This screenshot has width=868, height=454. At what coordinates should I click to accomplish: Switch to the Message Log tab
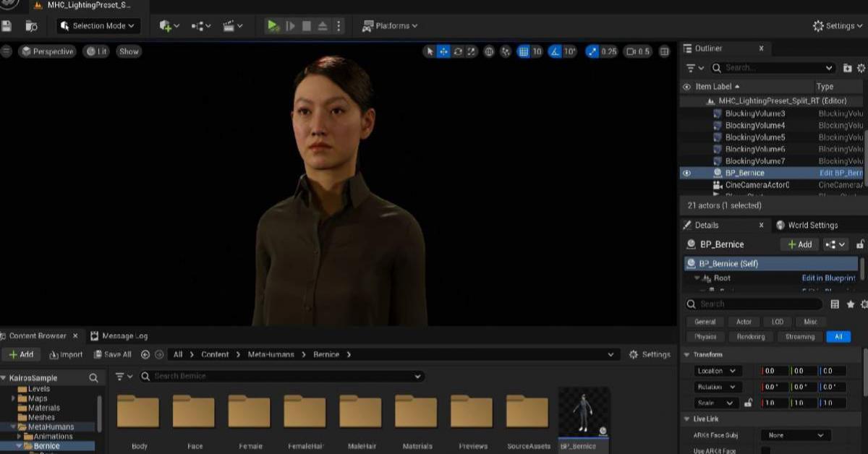coord(119,335)
